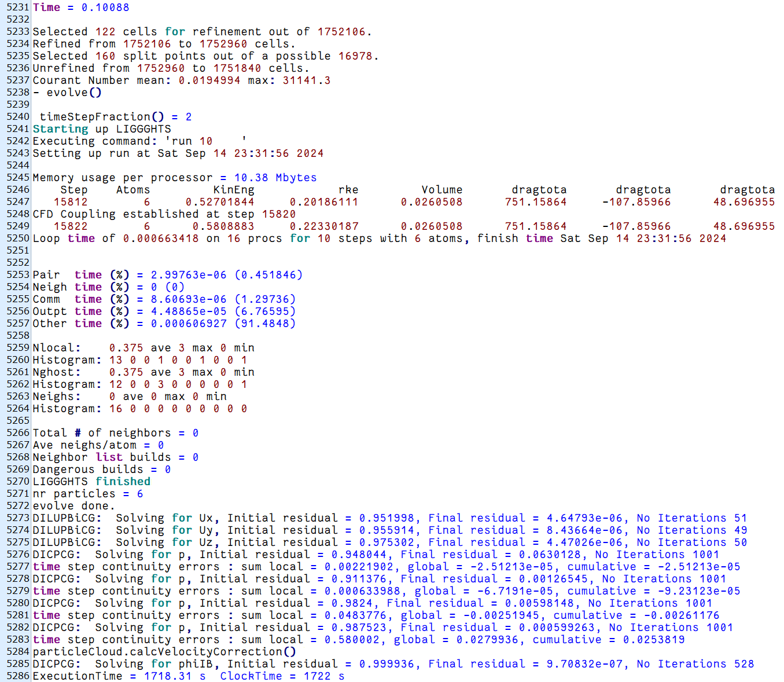Screen dimensions: 784x682
Task: Click 'ExecutionTime = 1718.31 s' text
Action: [119, 676]
